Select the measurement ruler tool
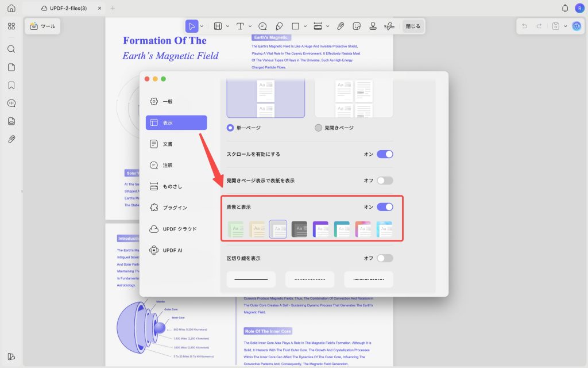This screenshot has width=588, height=368. pos(318,26)
